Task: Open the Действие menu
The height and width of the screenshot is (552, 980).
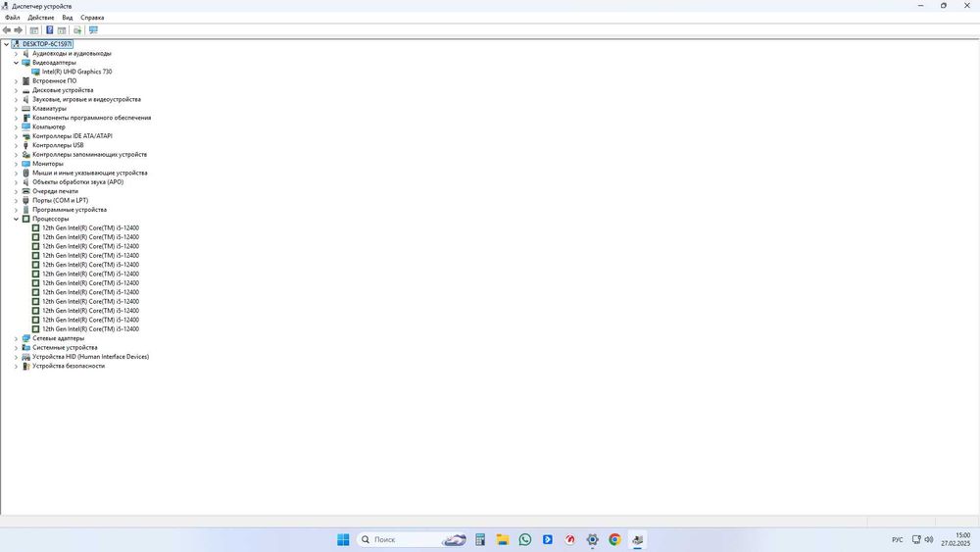Action: (x=41, y=18)
